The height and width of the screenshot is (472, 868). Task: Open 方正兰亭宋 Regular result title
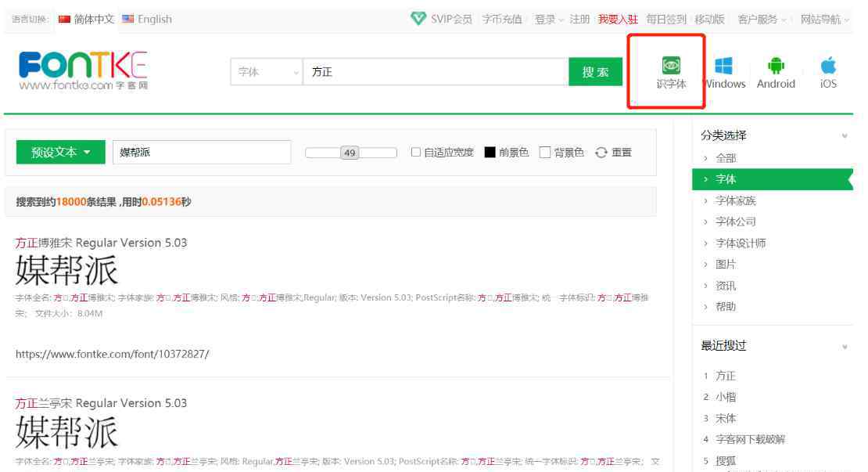pyautogui.click(x=101, y=403)
